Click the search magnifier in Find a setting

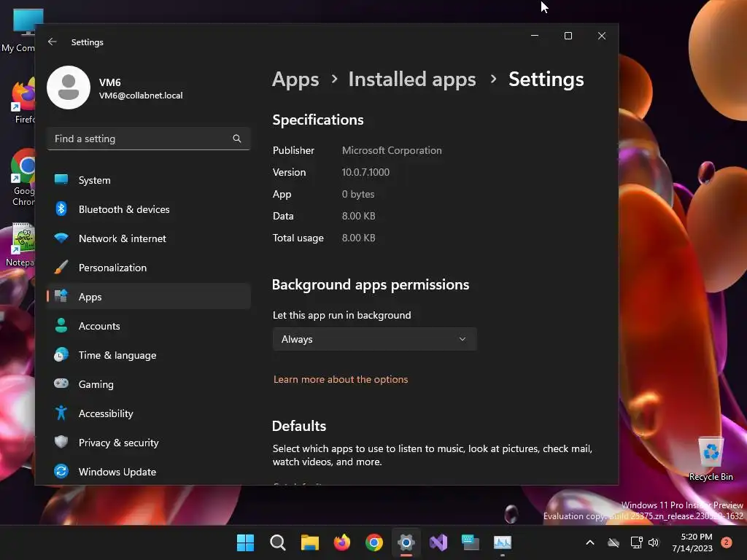237,139
